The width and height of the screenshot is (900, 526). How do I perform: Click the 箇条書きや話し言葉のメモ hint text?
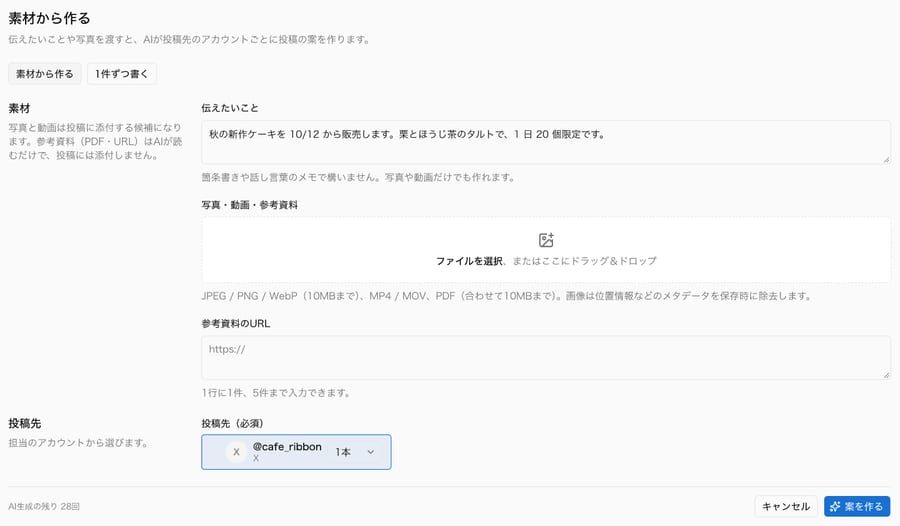click(x=358, y=177)
